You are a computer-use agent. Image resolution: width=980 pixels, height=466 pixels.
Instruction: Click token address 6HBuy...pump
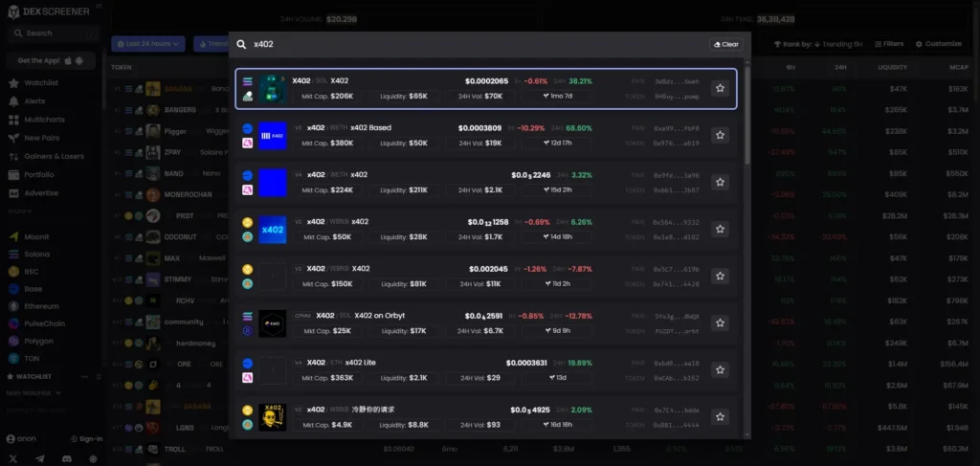tap(677, 97)
